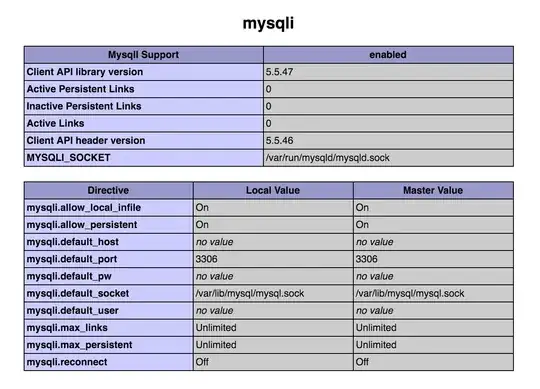Click the mysqli section heading
Viewport: 540px width, 389px height.
click(x=268, y=23)
